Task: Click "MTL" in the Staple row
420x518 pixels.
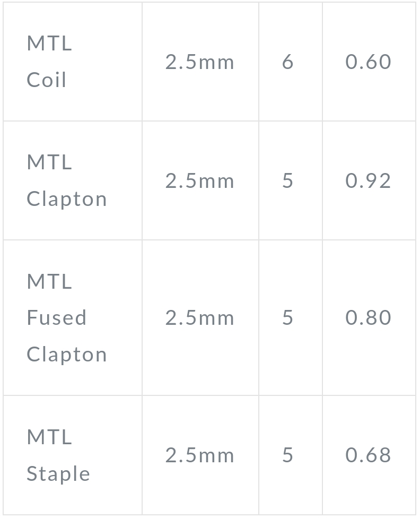Action: [49, 437]
